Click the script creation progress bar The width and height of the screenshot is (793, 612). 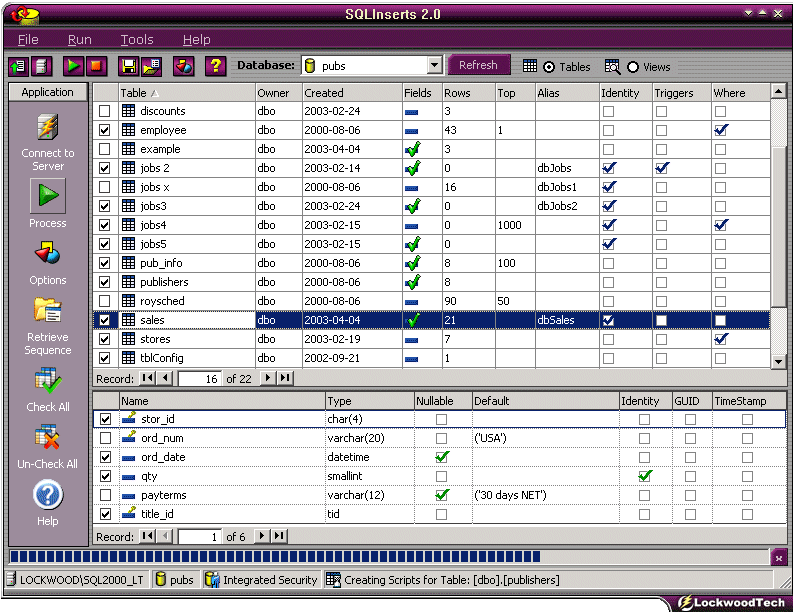(x=389, y=557)
